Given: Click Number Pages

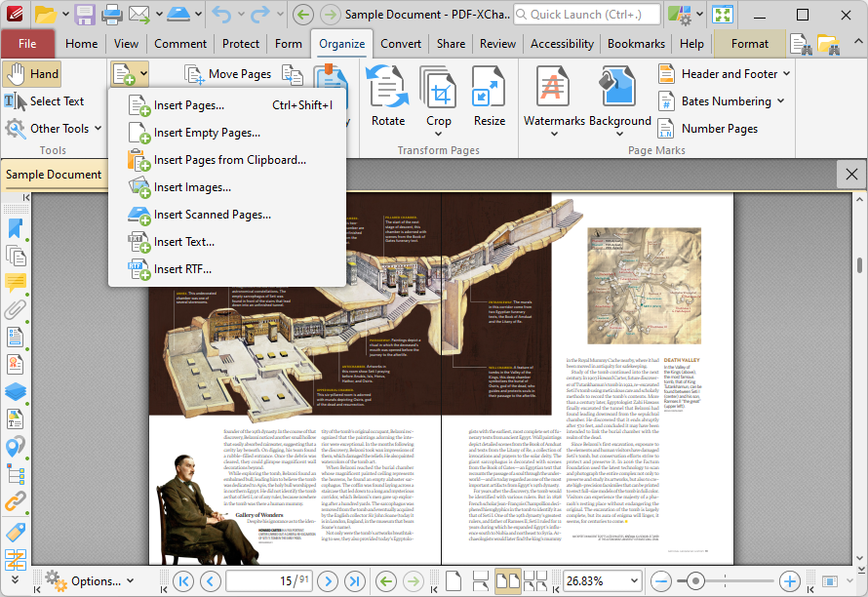Looking at the screenshot, I should click(x=708, y=129).
